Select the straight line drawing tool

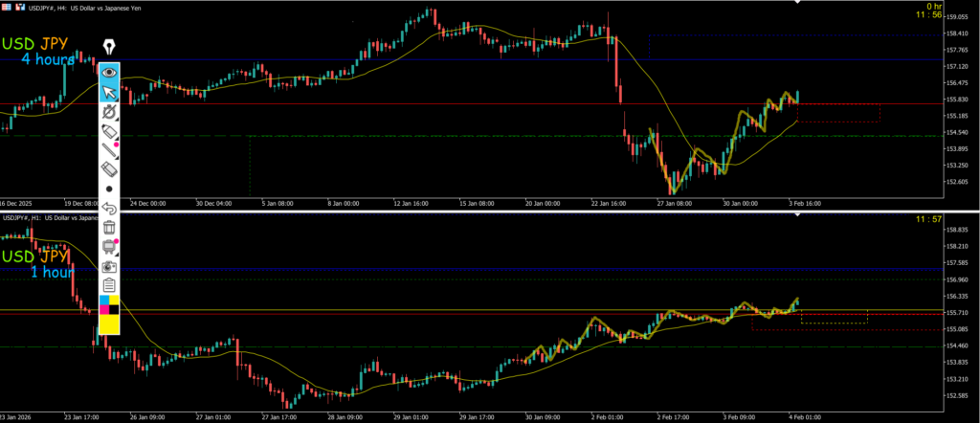109,150
